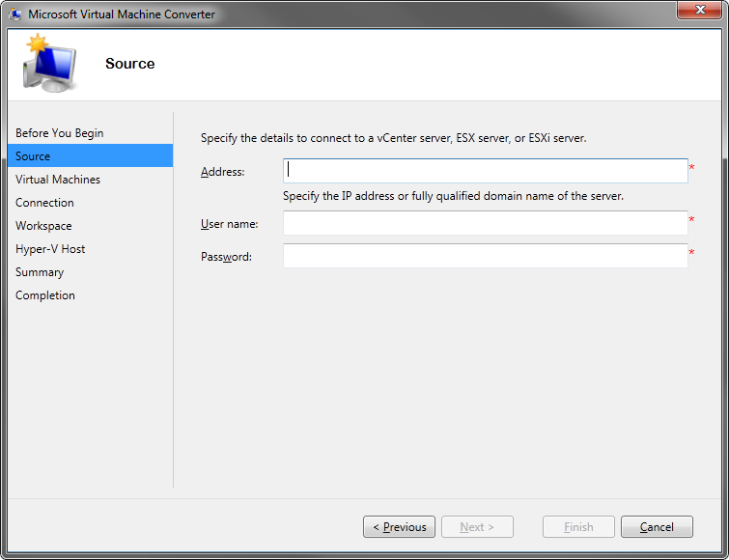Click the Next button
729x560 pixels.
click(x=477, y=526)
